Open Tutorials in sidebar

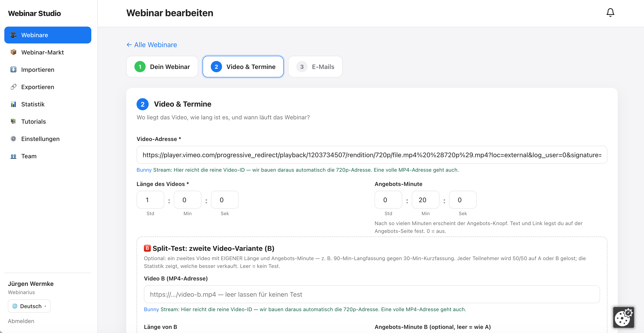(48, 121)
